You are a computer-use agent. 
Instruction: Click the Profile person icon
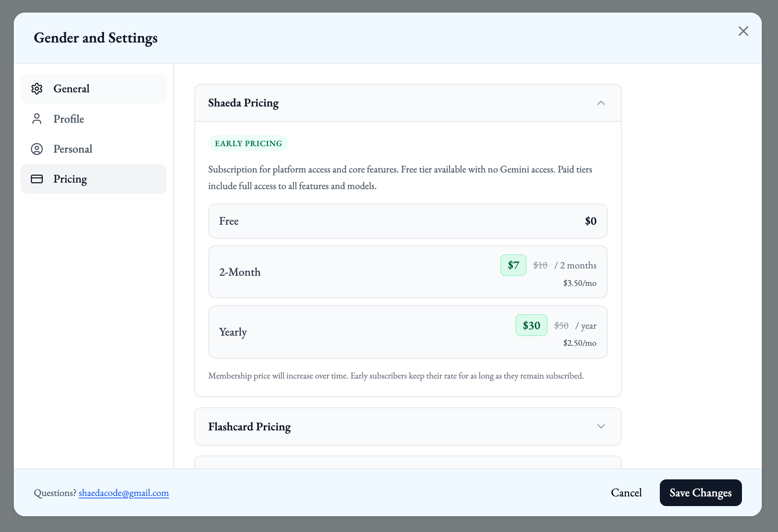[37, 119]
